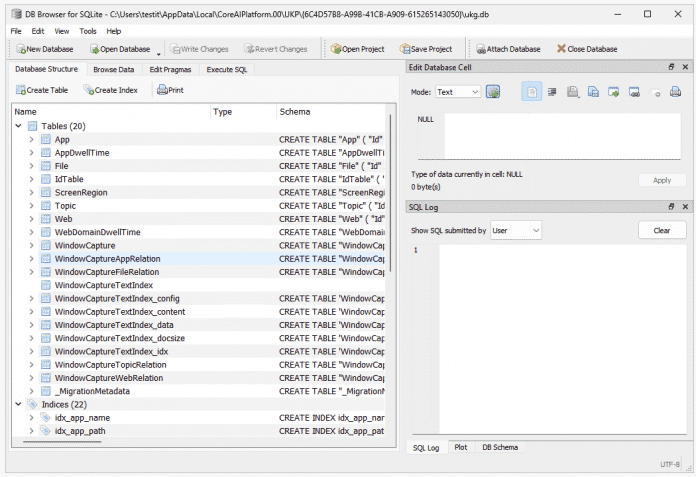Click the Print icon in Database Structure

(x=162, y=90)
